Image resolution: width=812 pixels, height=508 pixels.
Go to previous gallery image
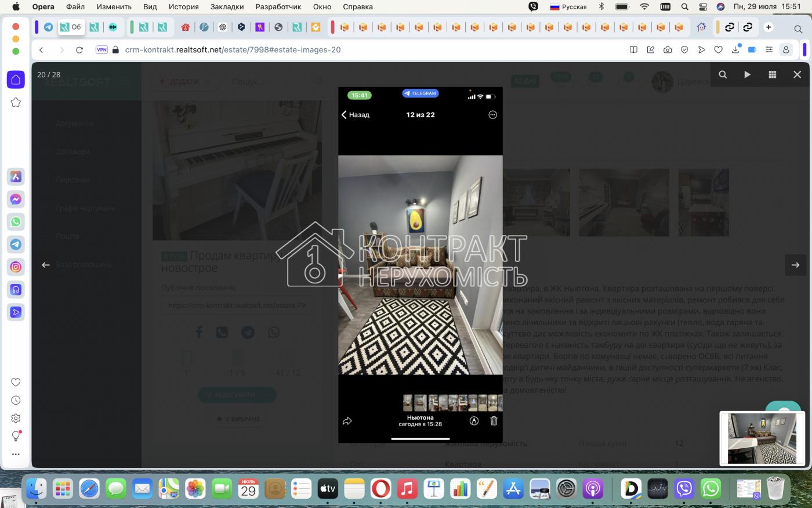(46, 265)
